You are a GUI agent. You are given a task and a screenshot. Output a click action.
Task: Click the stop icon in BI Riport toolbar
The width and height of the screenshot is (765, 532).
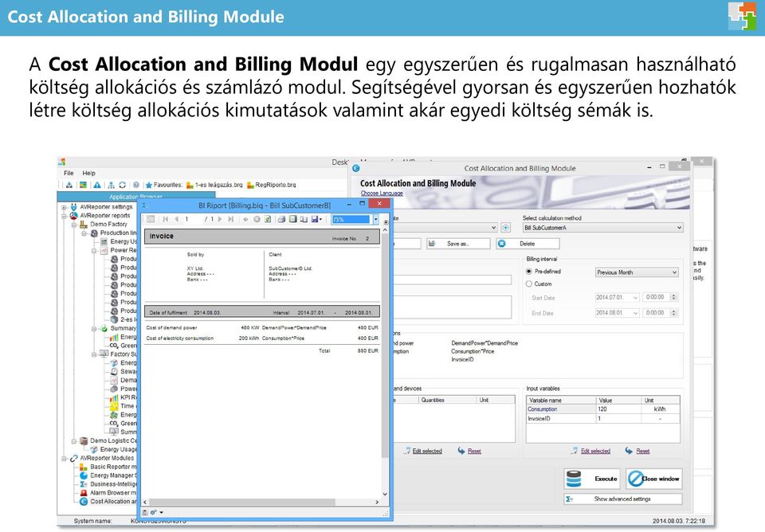click(x=257, y=220)
